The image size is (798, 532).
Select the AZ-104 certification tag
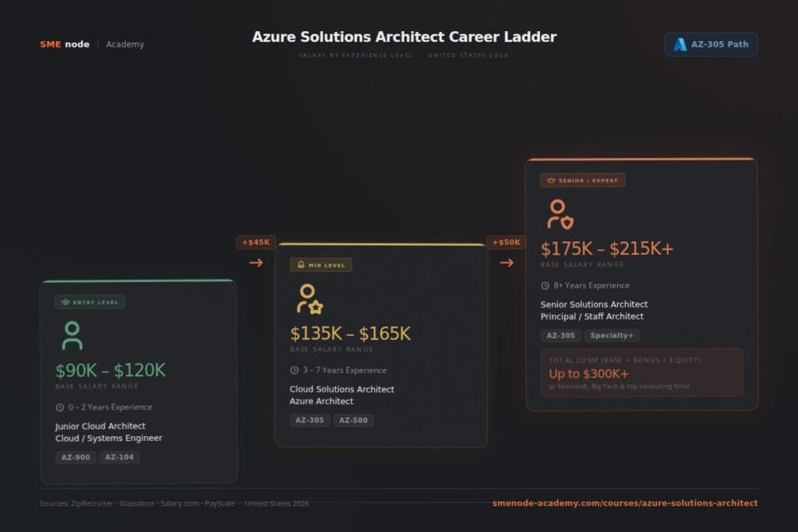click(119, 457)
